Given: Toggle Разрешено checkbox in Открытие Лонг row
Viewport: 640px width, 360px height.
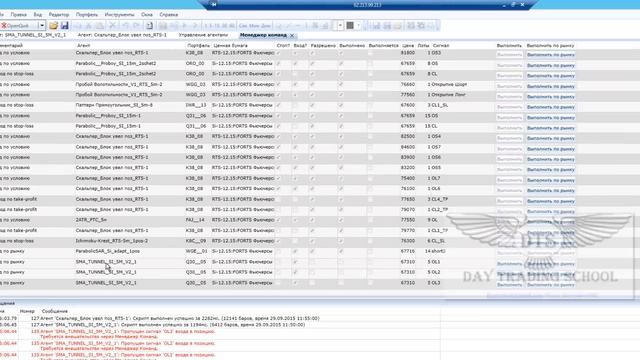Looking at the screenshot, I should coord(312,95).
